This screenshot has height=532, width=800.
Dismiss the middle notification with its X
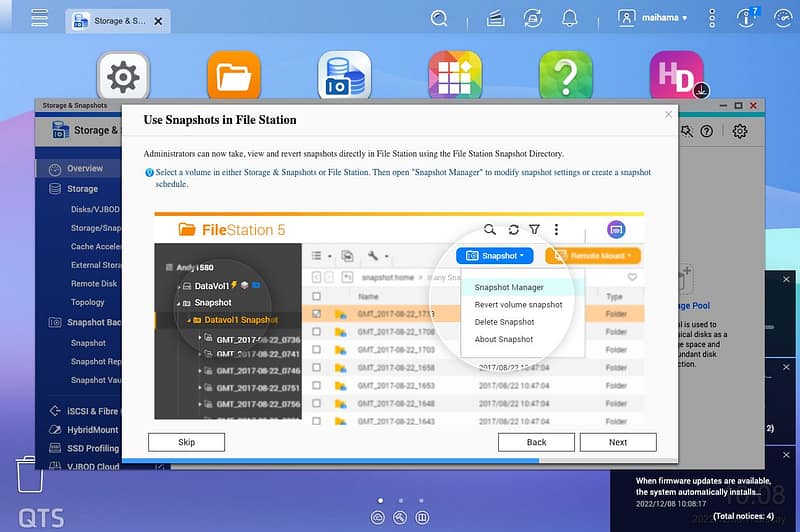pyautogui.click(x=786, y=367)
